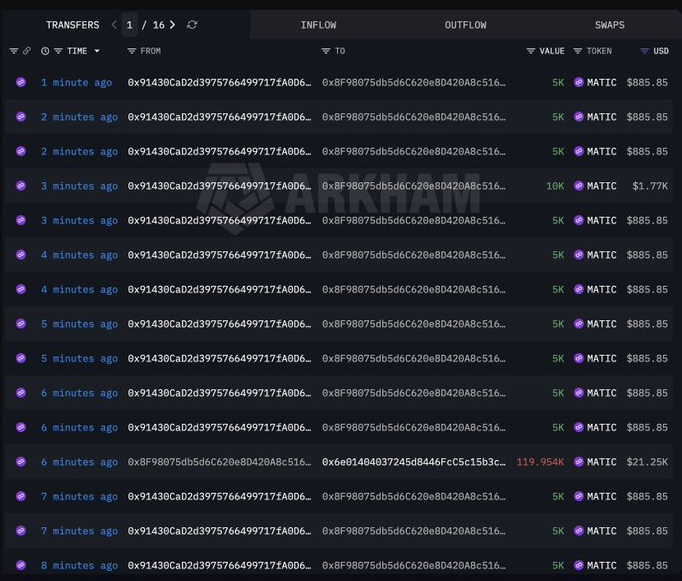Click the MATIC token name on the $1.77K row

click(x=602, y=186)
